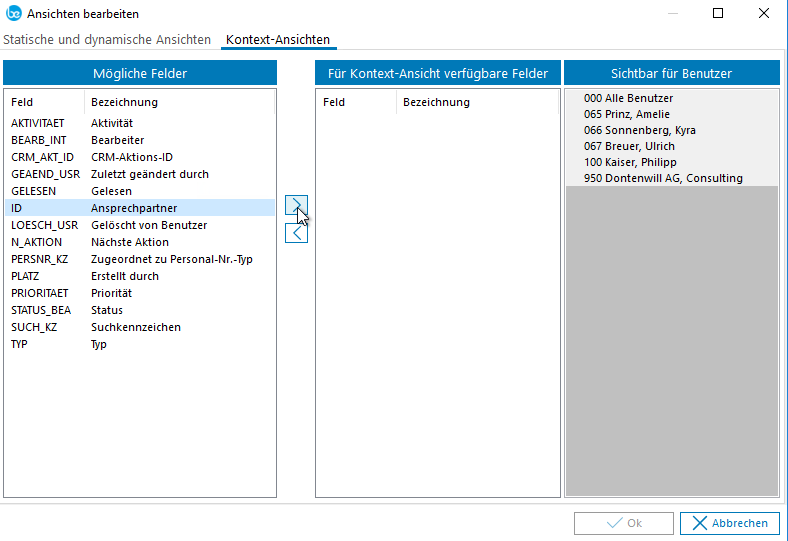Click the right arrow to add field
The height and width of the screenshot is (541, 788).
[296, 206]
